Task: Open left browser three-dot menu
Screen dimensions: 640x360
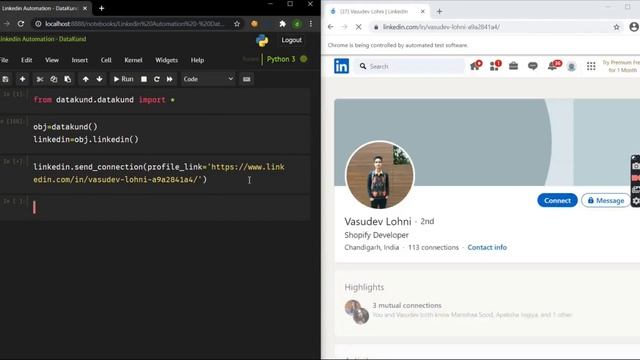Action: coord(311,24)
